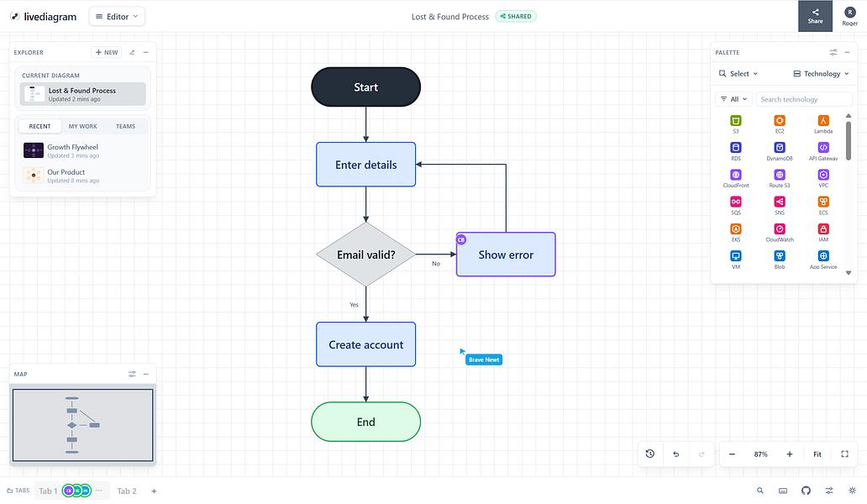Click the New button in Explorer
Image resolution: width=867 pixels, height=504 pixels.
point(107,52)
